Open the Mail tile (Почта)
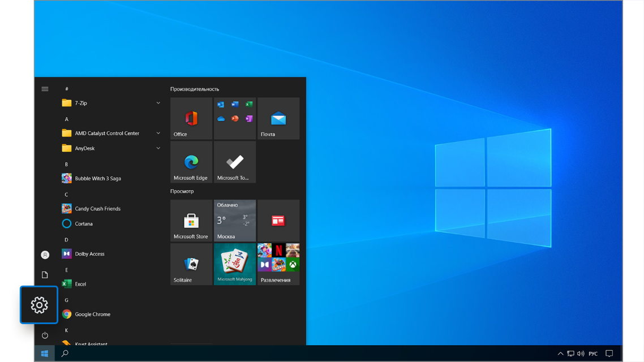644x362 pixels. [x=278, y=118]
